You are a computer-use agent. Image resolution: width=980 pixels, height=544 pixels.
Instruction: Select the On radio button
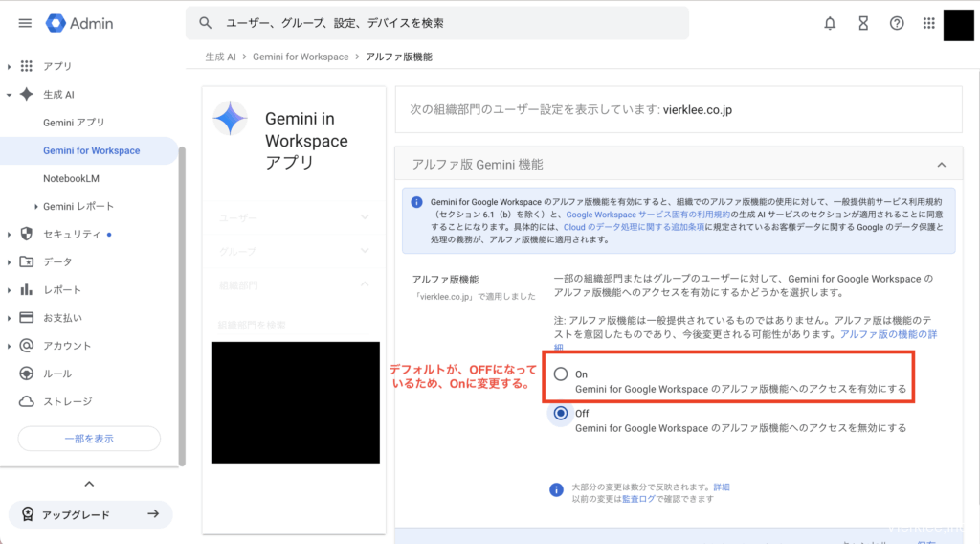561,374
